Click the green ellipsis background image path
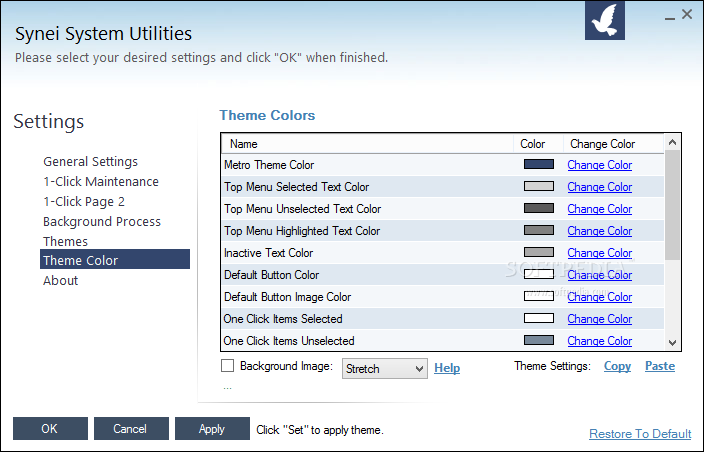 click(x=227, y=388)
